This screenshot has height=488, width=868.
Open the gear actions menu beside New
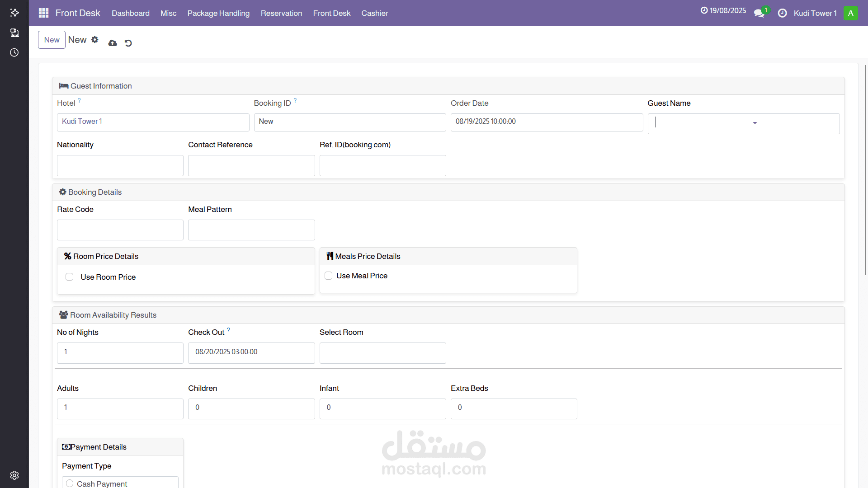click(94, 40)
